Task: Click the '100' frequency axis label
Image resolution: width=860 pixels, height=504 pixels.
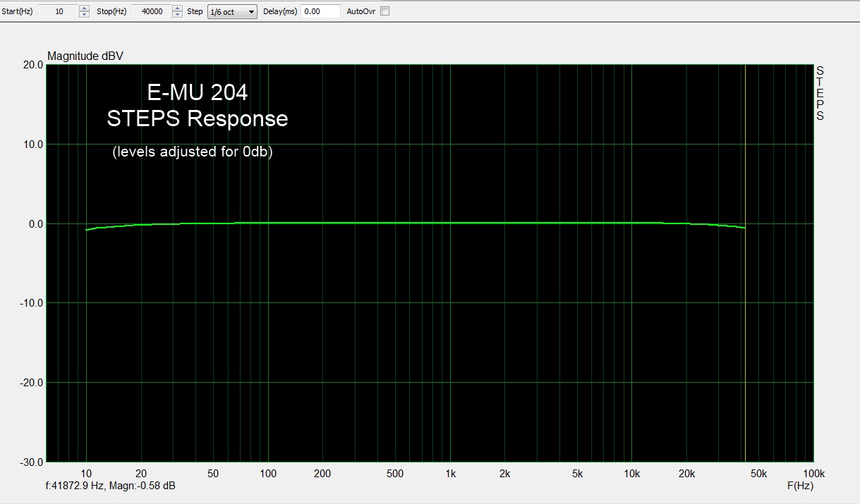Action: tap(268, 474)
